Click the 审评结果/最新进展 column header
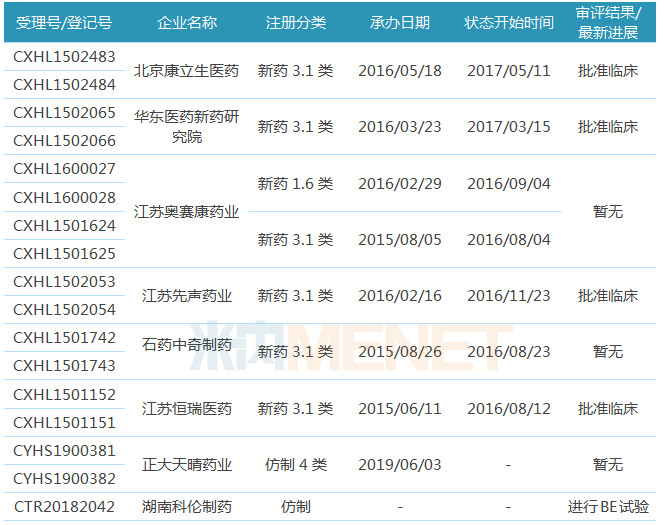Viewport: 666px width, 525px height. tap(608, 23)
